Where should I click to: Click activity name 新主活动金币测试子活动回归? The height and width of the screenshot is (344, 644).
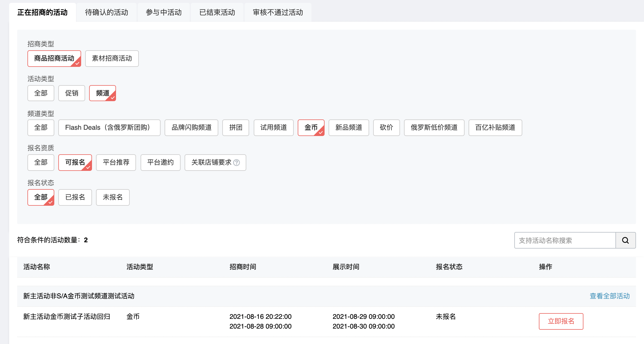tap(67, 317)
